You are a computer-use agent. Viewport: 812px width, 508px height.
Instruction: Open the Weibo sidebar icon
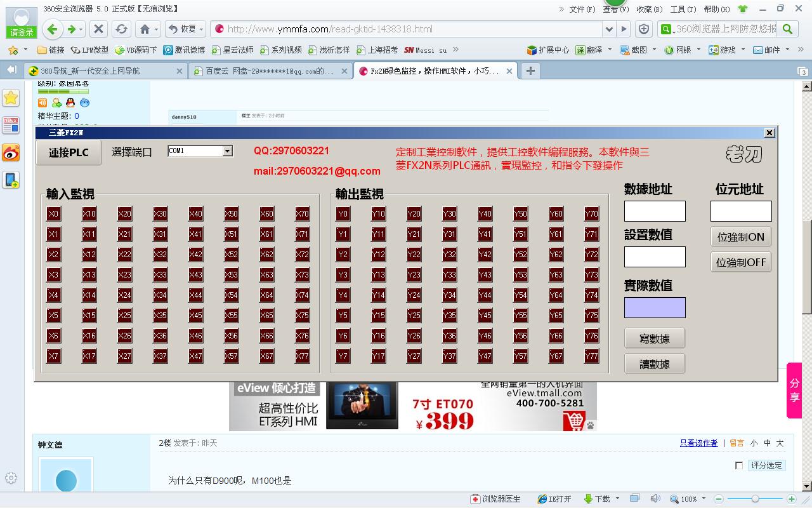point(11,152)
